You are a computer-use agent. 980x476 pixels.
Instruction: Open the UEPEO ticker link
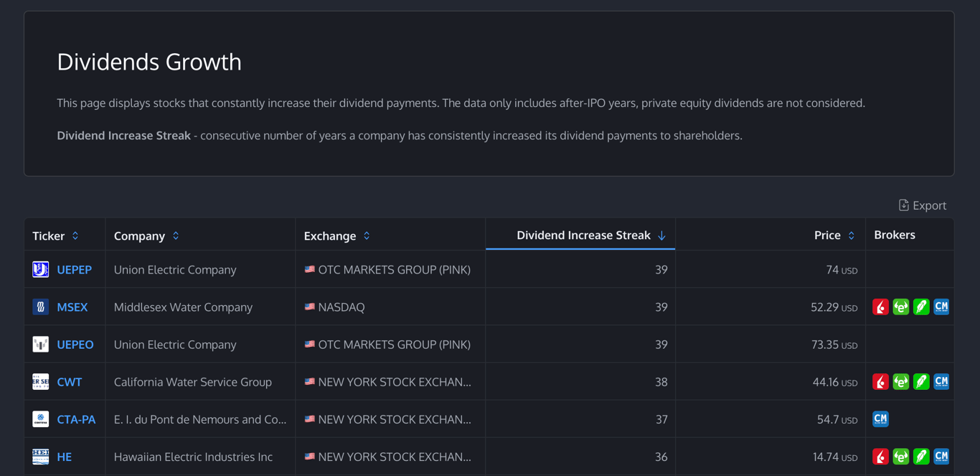(x=75, y=345)
